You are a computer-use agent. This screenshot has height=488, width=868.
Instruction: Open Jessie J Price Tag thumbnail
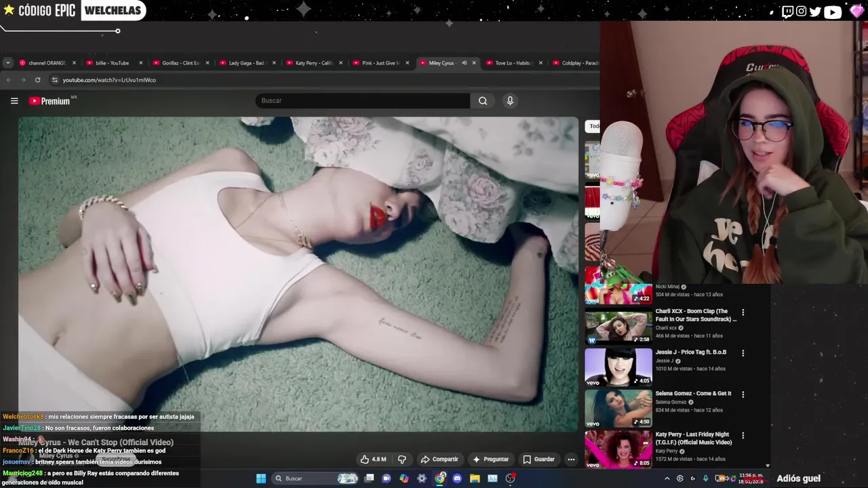click(x=618, y=367)
